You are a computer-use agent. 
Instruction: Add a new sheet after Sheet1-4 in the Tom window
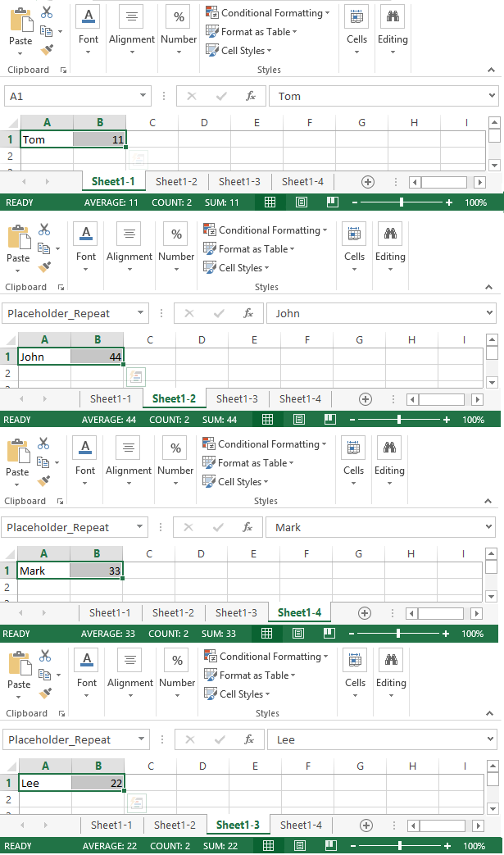368,182
